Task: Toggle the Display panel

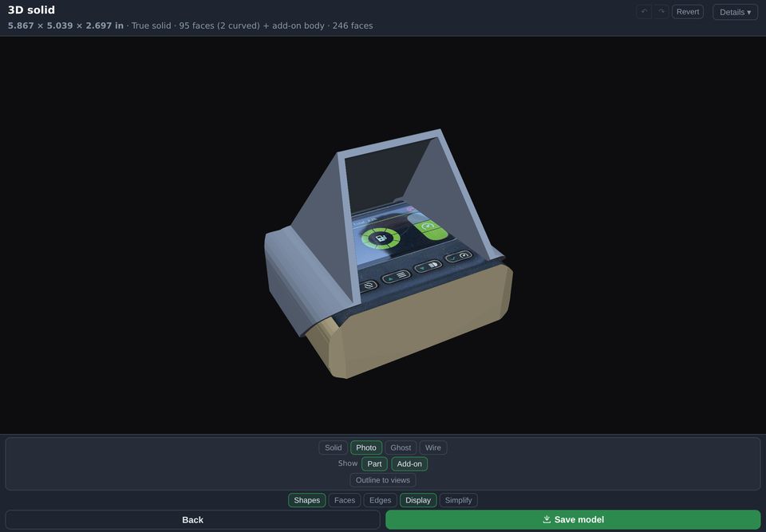Action: pyautogui.click(x=418, y=500)
